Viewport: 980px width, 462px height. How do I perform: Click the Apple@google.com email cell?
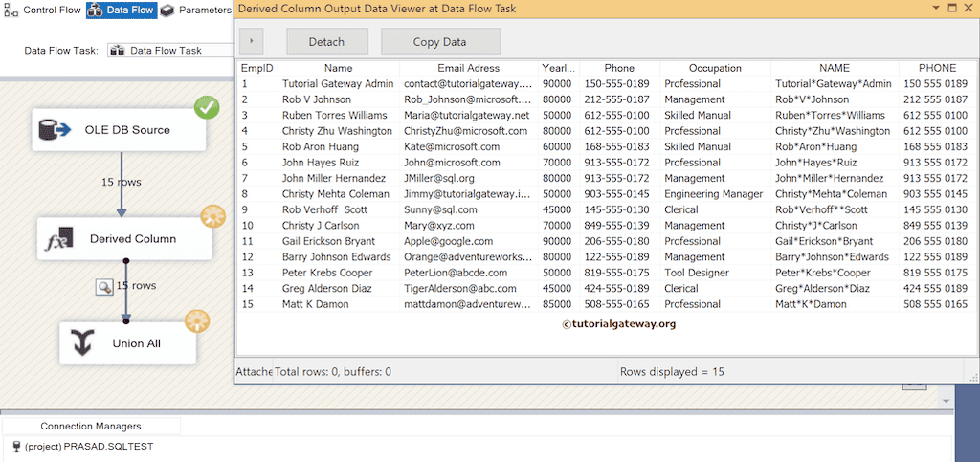point(469,242)
